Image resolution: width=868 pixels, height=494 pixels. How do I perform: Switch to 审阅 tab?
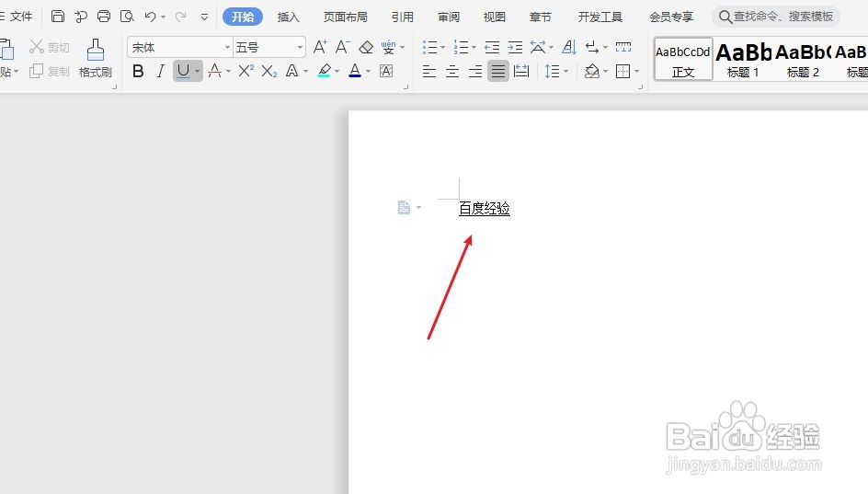[x=449, y=17]
